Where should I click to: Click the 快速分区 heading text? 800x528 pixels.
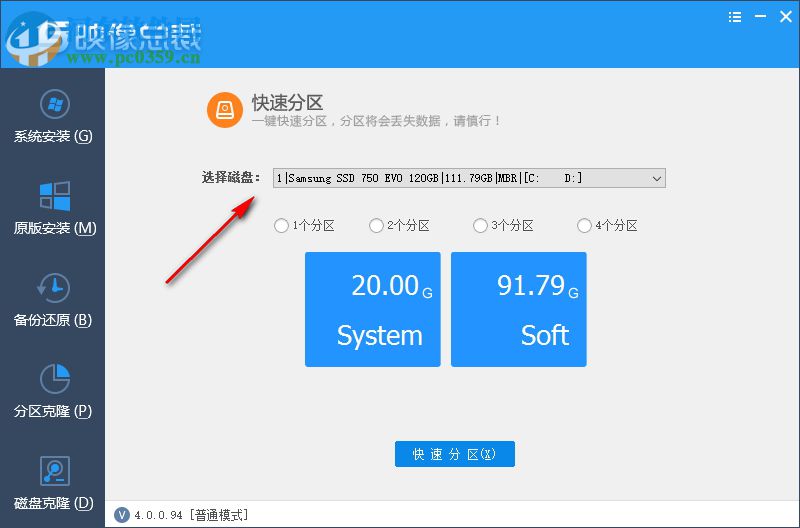point(287,103)
